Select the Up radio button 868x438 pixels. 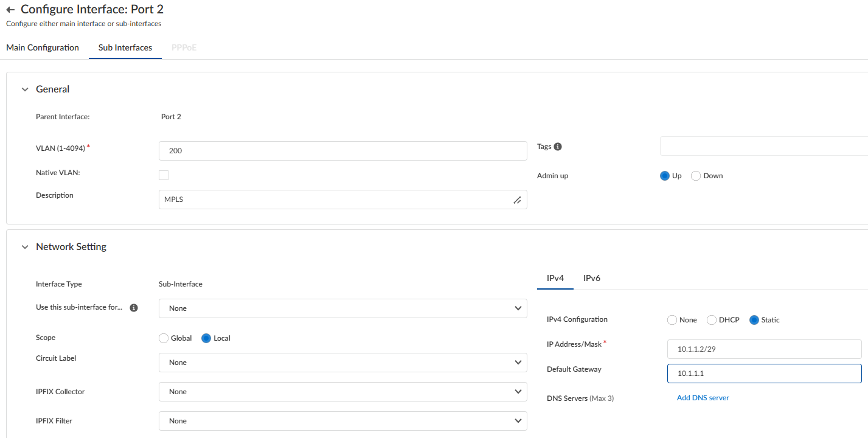coord(665,176)
